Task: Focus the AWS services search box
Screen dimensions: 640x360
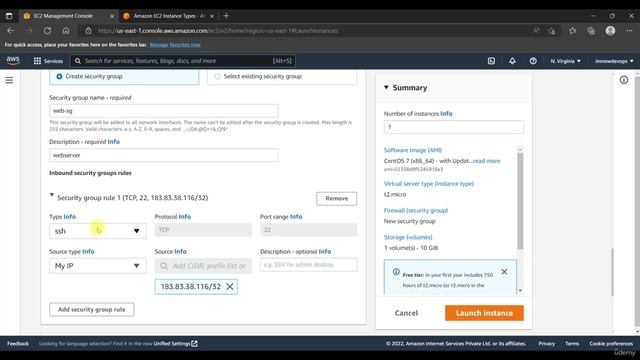Action: [183, 61]
